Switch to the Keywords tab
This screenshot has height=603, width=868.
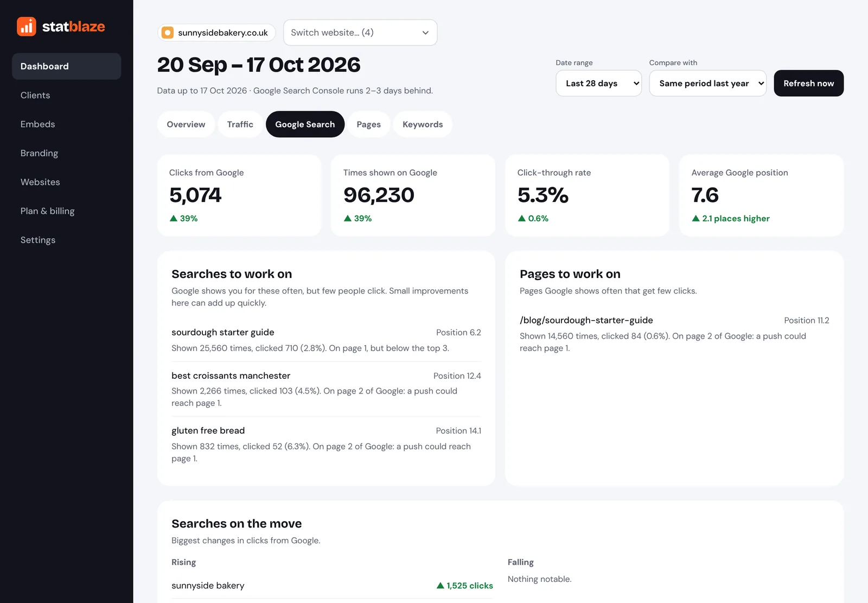(423, 124)
